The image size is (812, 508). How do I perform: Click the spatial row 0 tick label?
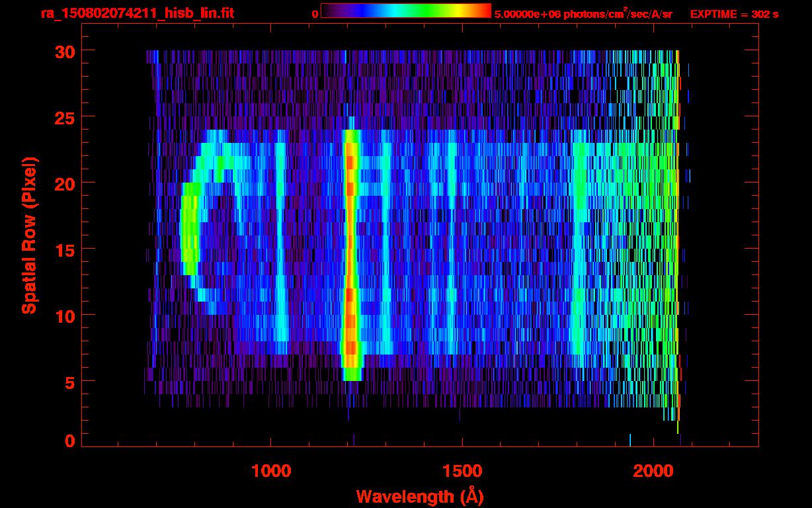point(69,441)
